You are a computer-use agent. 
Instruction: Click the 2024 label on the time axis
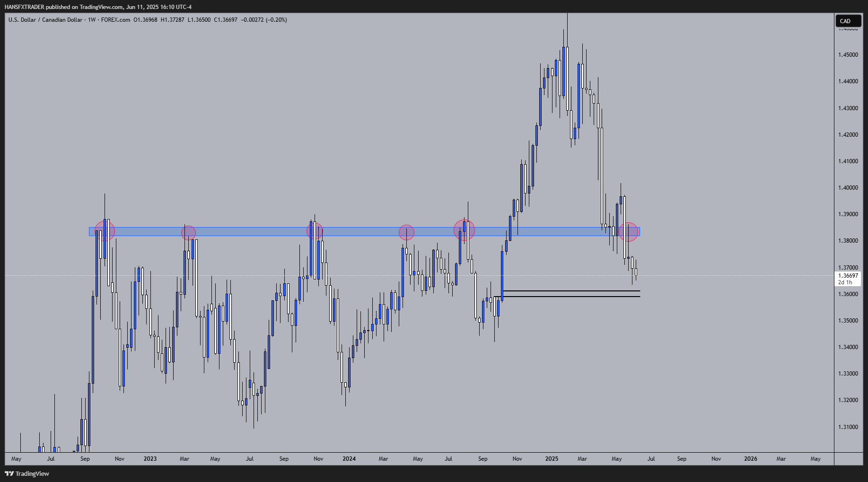coord(349,459)
